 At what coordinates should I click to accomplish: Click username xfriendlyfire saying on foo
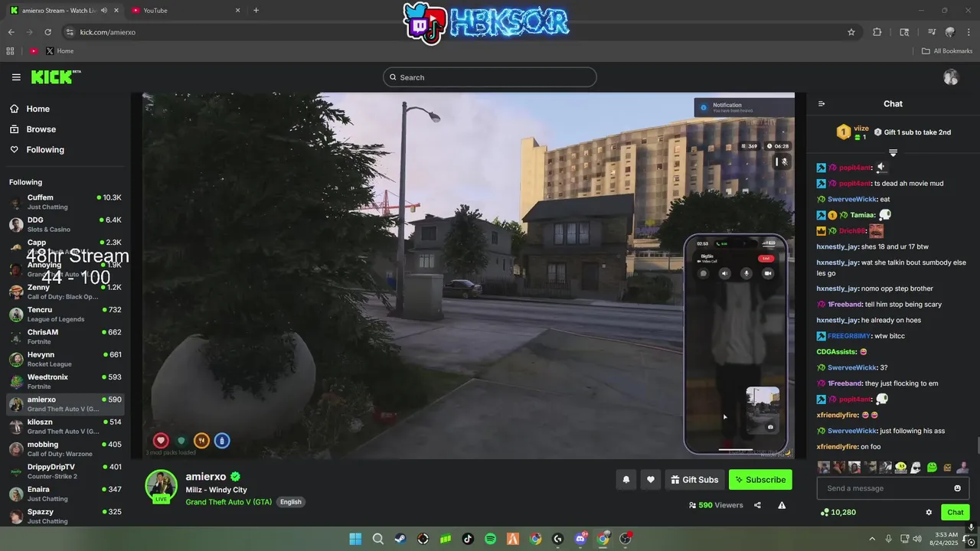[x=837, y=447]
